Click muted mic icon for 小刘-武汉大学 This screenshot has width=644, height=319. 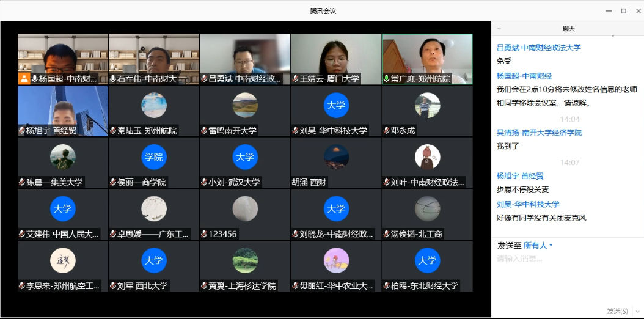[x=204, y=182]
